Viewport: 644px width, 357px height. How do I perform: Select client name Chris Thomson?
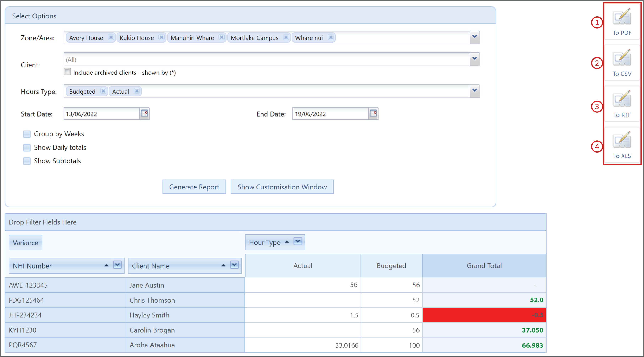pyautogui.click(x=185, y=300)
